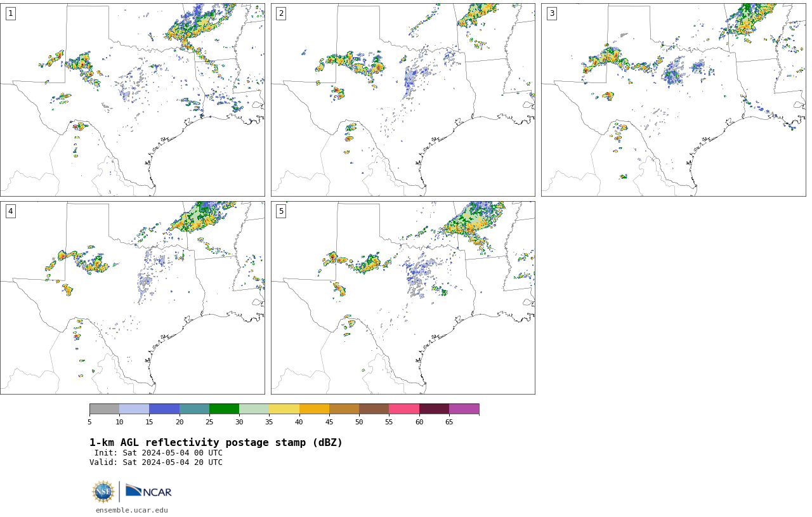Pick the yellow 35-40 dBZ swatch
The height and width of the screenshot is (517, 812).
click(284, 409)
